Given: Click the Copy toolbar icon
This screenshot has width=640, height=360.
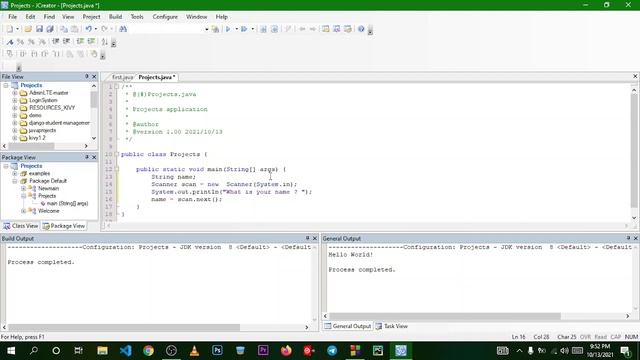Looking at the screenshot, I should pos(64,29).
